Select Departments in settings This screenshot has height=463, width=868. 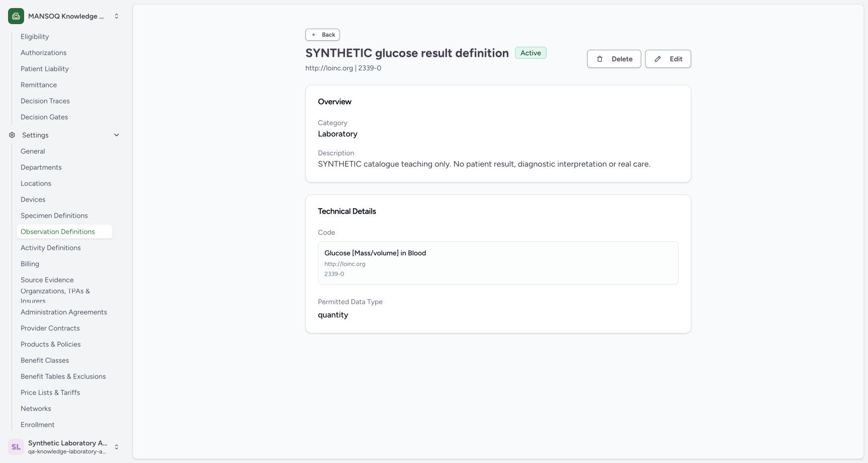41,167
